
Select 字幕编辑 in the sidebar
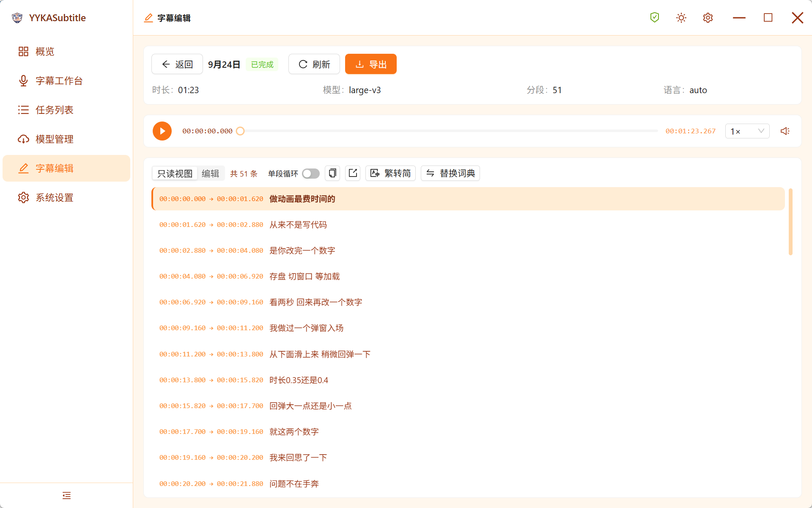[x=66, y=168]
